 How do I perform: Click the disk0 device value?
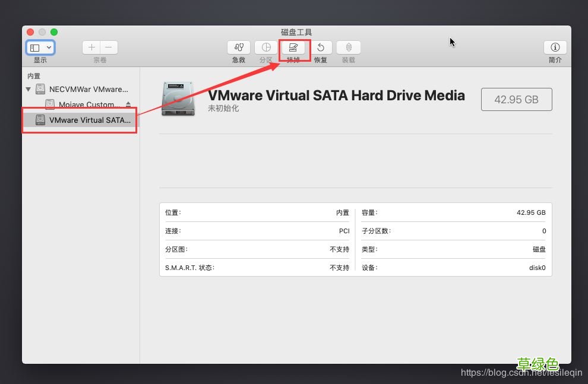(x=538, y=268)
